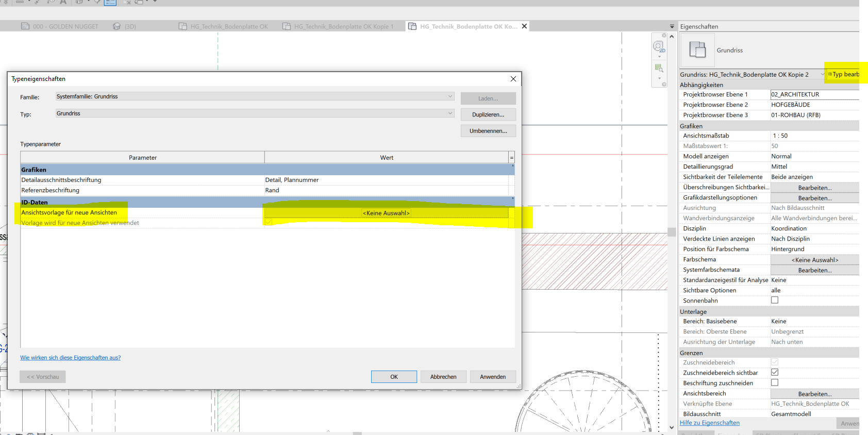868x435 pixels.
Task: Click the Projektbrowser Ebene 1 value field
Action: pyautogui.click(x=814, y=94)
